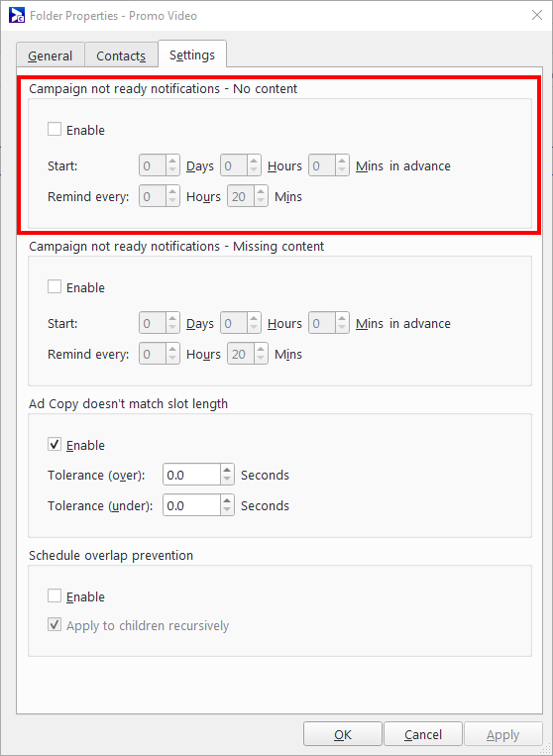This screenshot has height=756, width=553.
Task: Open the Contacts tab
Action: [121, 55]
